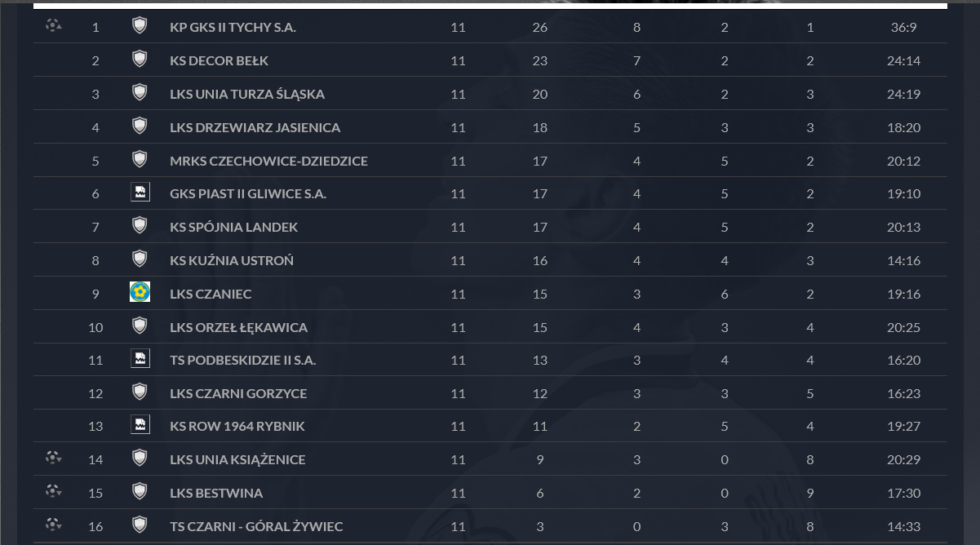Click the relegation ball icon beside position 14

(54, 458)
